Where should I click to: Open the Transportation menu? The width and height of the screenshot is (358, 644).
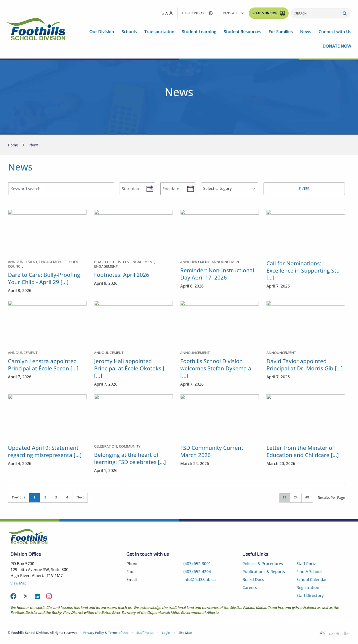tap(159, 32)
